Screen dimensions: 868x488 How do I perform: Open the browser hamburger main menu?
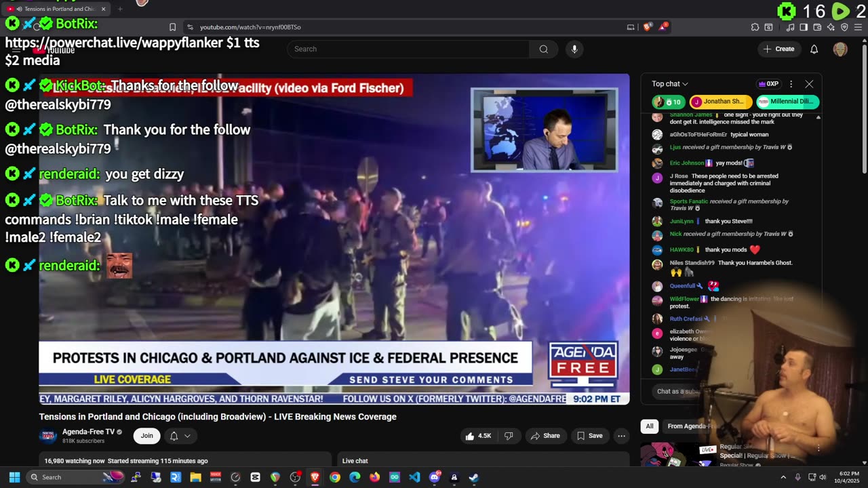(858, 27)
